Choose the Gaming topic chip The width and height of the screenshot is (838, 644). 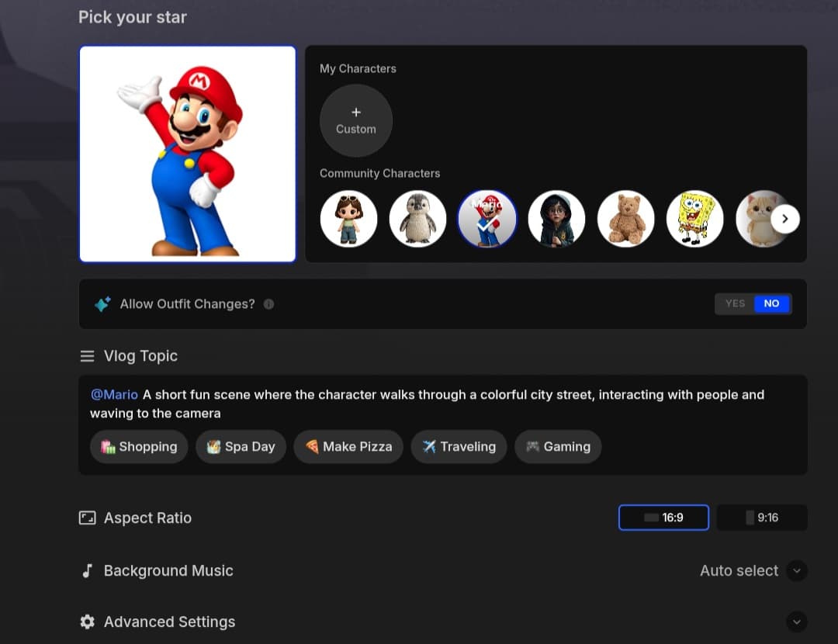(x=558, y=447)
